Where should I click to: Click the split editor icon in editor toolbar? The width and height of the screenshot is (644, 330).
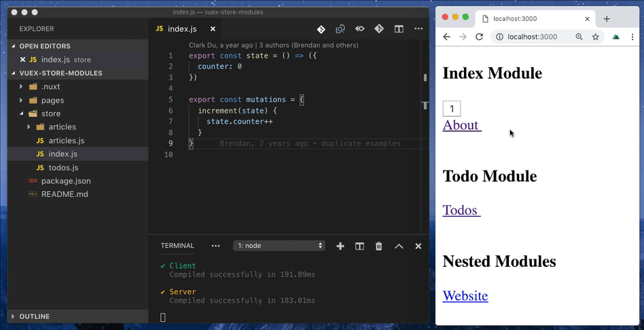pos(399,29)
